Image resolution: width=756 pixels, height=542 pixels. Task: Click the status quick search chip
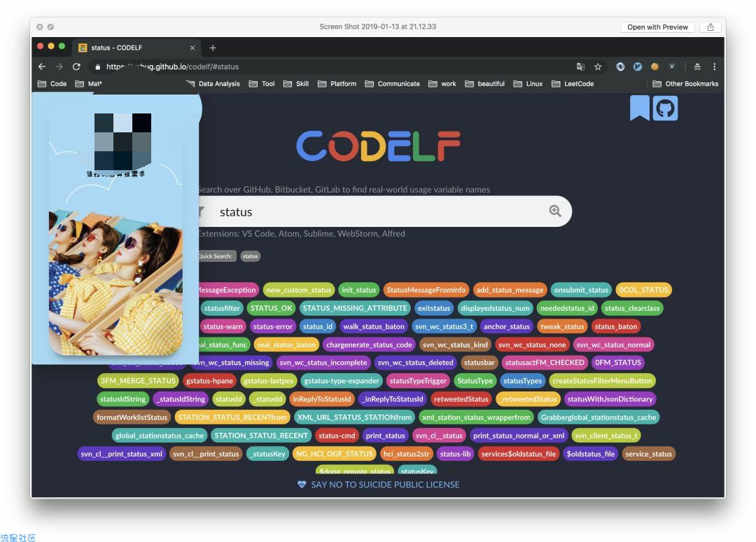250,256
